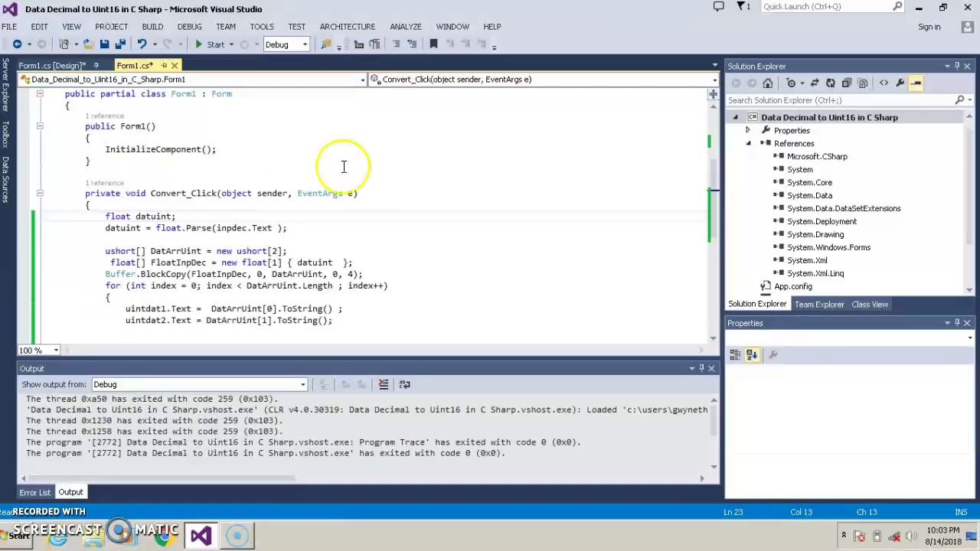The width and height of the screenshot is (980, 551).
Task: Open the Server Explorer side tab
Action: pos(5,86)
